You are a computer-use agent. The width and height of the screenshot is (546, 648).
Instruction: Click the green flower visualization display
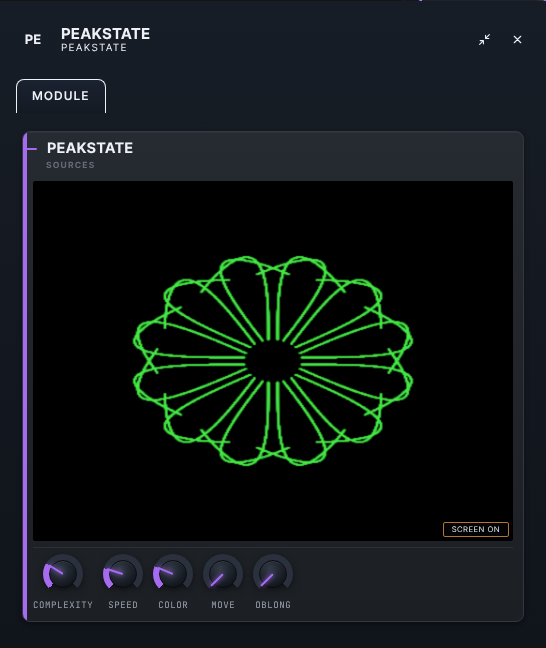coord(273,361)
